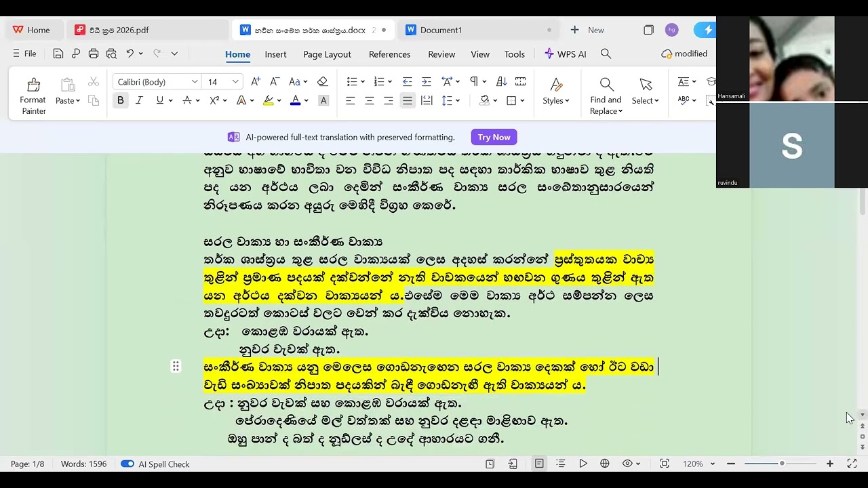Open the View tab
The width and height of the screenshot is (868, 488).
click(x=480, y=54)
